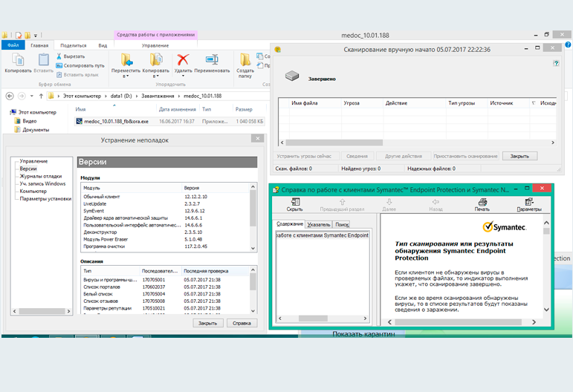Click Приостановить сканирование button
The height and width of the screenshot is (392, 573).
click(465, 156)
